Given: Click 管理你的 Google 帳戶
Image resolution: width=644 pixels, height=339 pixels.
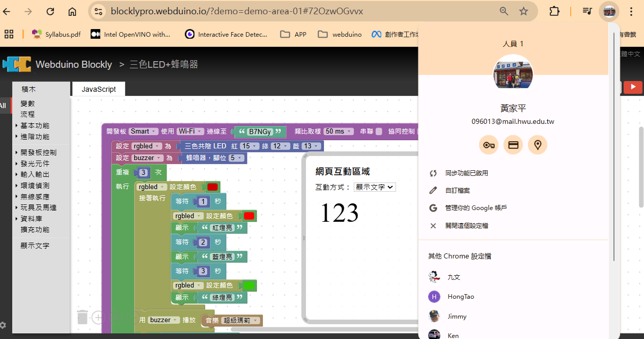Looking at the screenshot, I should pos(475,208).
